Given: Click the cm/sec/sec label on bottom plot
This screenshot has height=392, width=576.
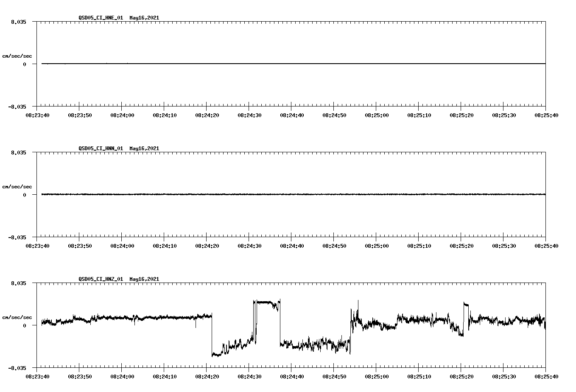Looking at the screenshot, I should click(17, 316).
